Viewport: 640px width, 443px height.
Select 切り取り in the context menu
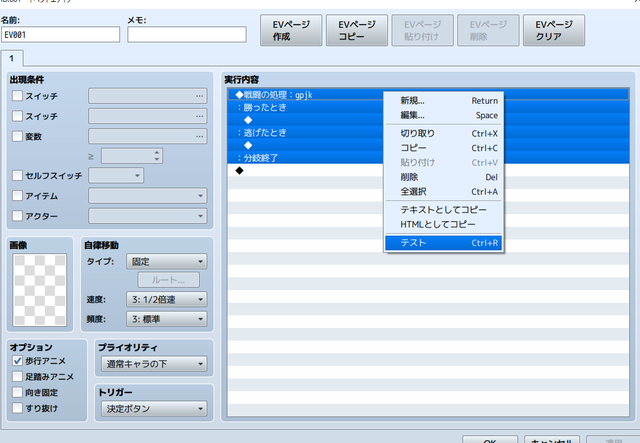443,133
